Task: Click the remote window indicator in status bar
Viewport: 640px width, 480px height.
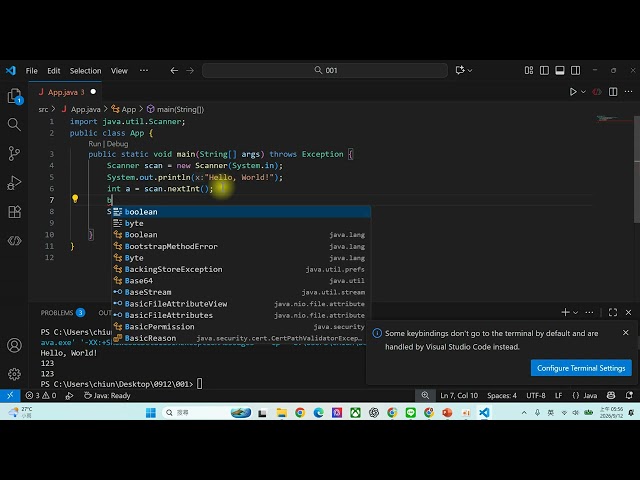Action: [x=10, y=396]
